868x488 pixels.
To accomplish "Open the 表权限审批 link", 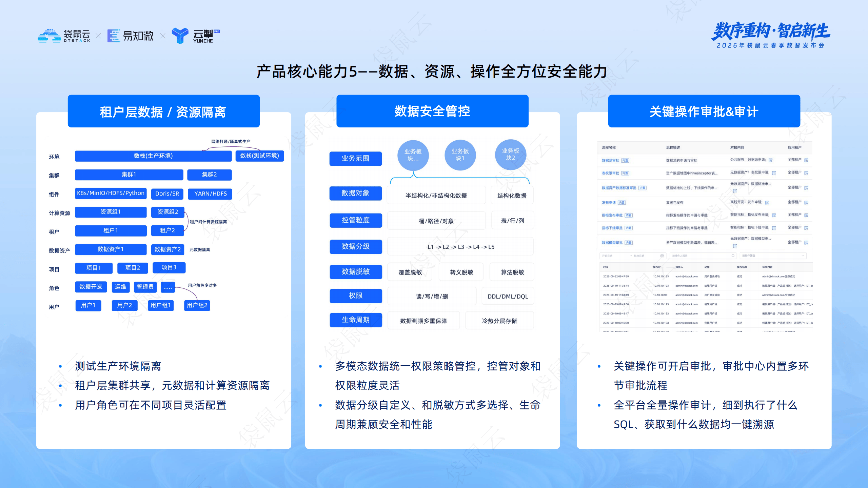I will (x=610, y=173).
